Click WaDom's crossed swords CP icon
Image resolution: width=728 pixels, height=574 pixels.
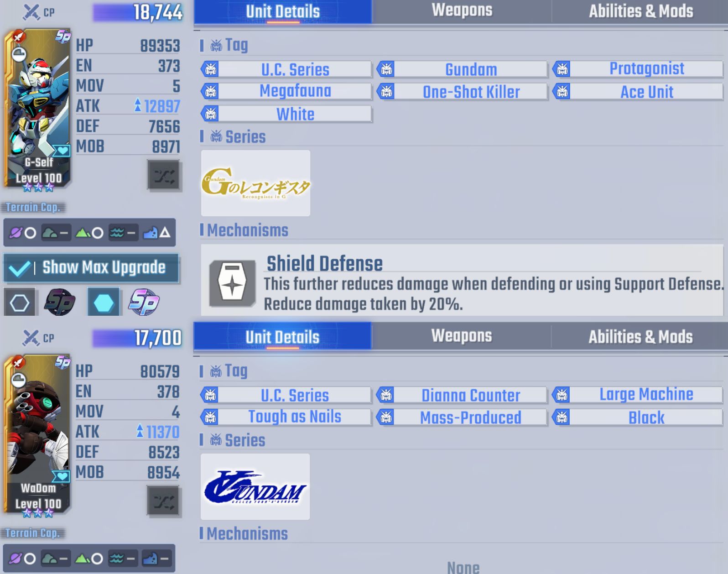pos(31,338)
